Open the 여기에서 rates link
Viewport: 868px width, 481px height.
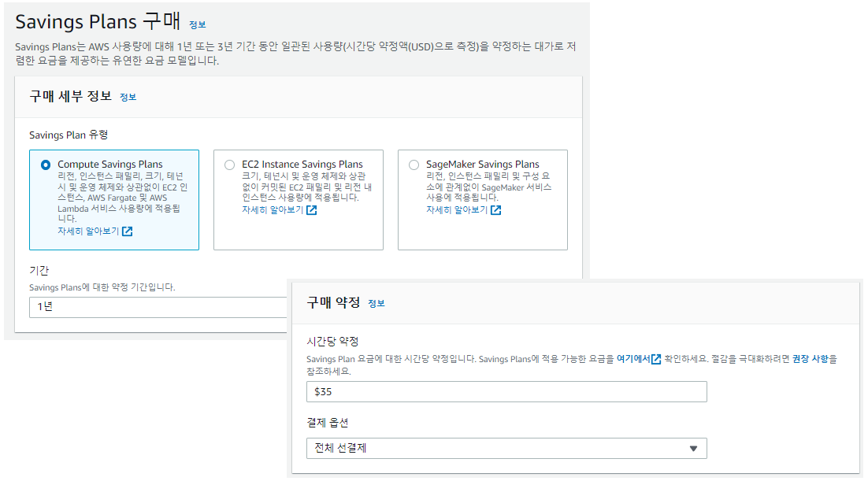633,359
